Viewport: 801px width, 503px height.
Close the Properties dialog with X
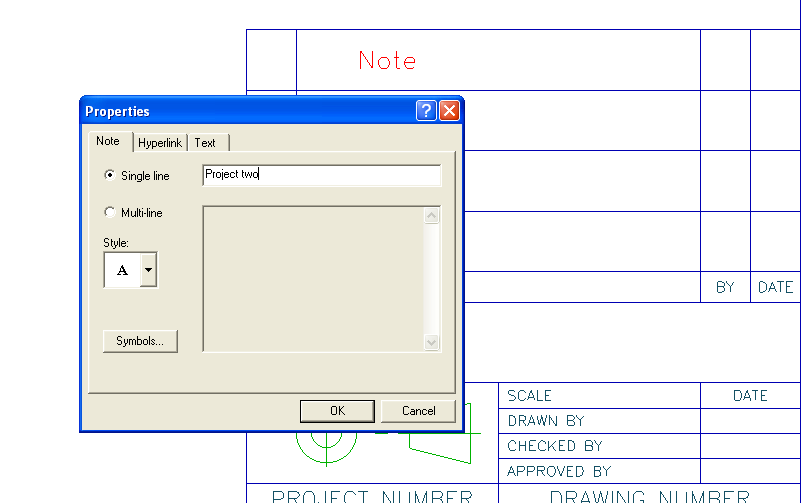pyautogui.click(x=450, y=110)
